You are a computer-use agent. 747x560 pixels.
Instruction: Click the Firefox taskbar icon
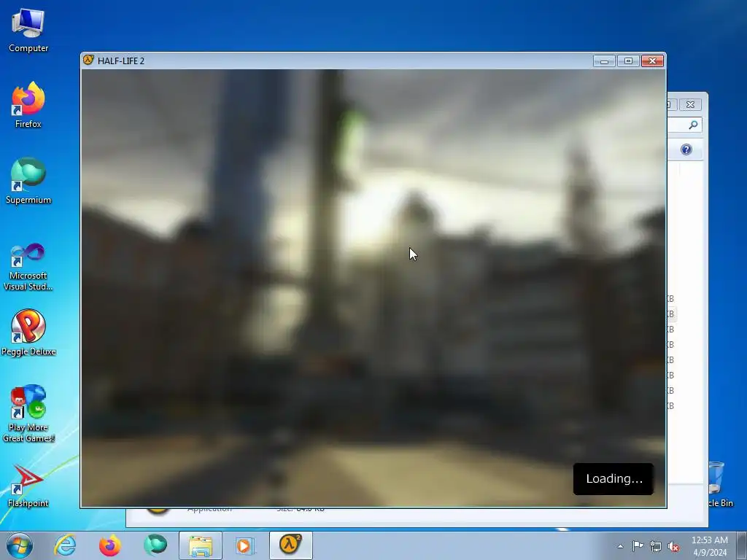point(110,545)
